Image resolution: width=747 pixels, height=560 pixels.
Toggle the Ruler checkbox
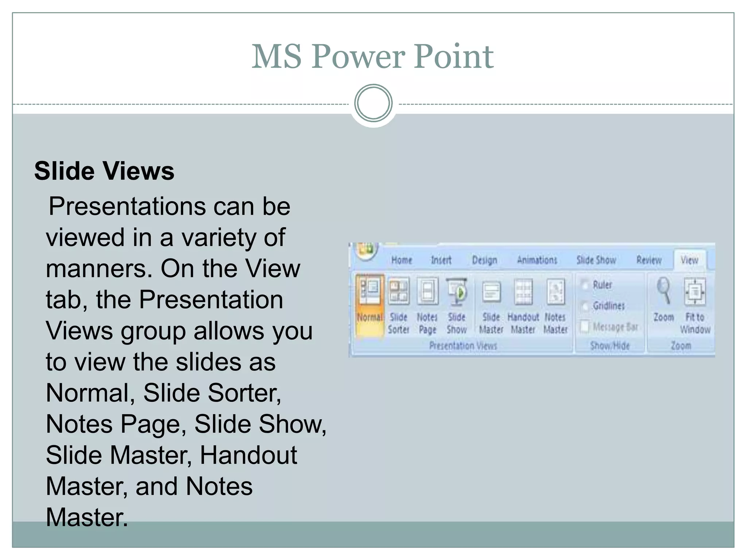[x=585, y=285]
